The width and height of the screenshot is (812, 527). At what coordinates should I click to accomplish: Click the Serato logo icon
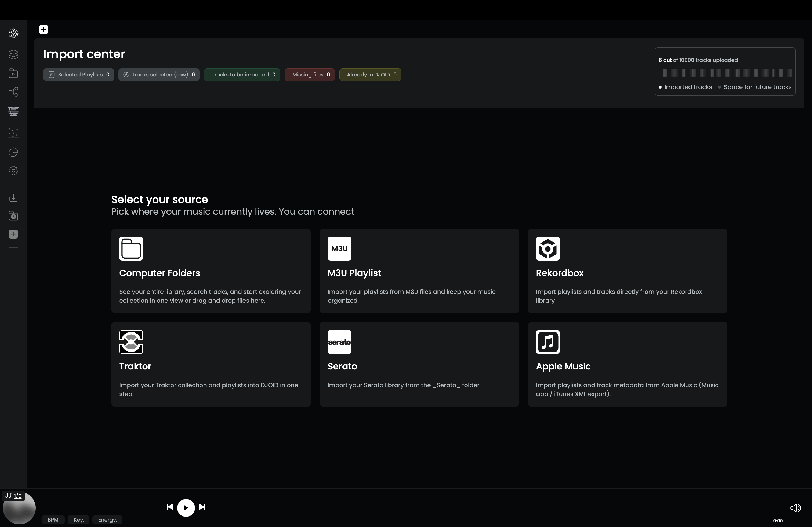(339, 342)
